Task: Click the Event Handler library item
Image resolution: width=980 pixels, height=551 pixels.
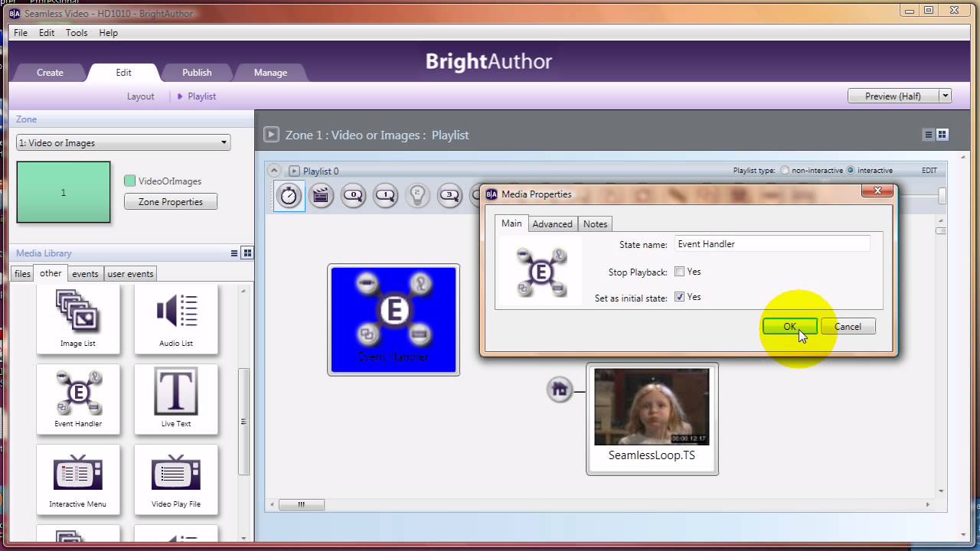Action: tap(78, 399)
